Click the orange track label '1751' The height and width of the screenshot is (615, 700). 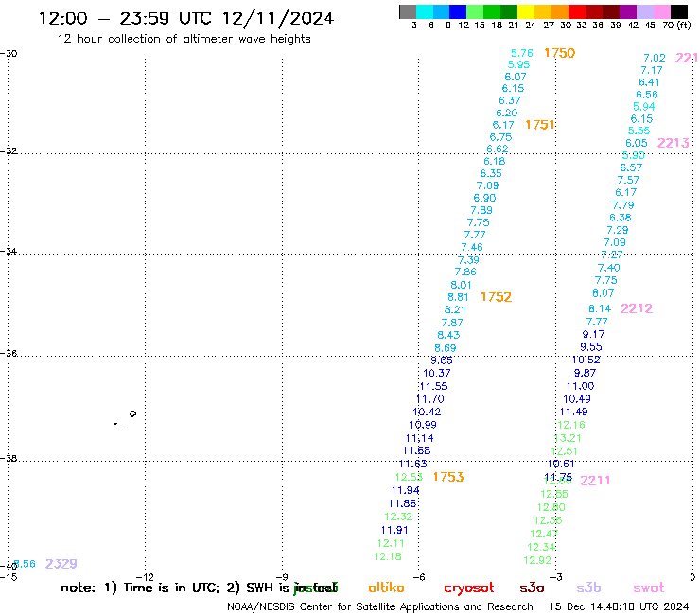(540, 125)
